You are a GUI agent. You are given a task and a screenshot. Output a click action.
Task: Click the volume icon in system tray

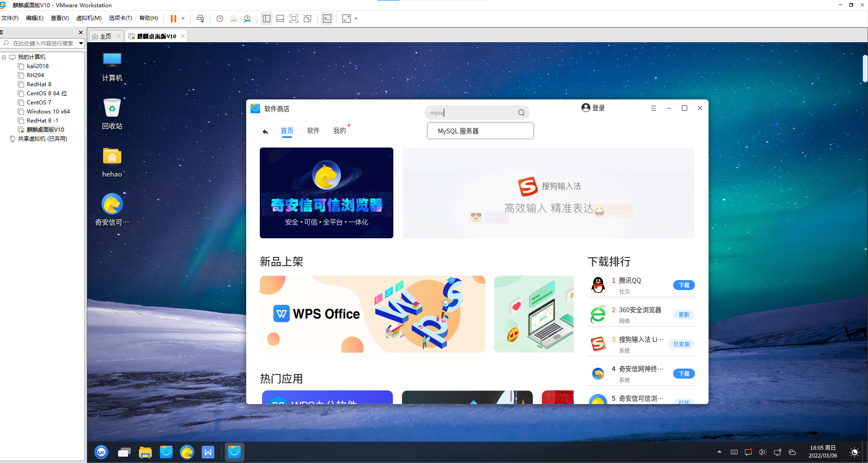[763, 452]
